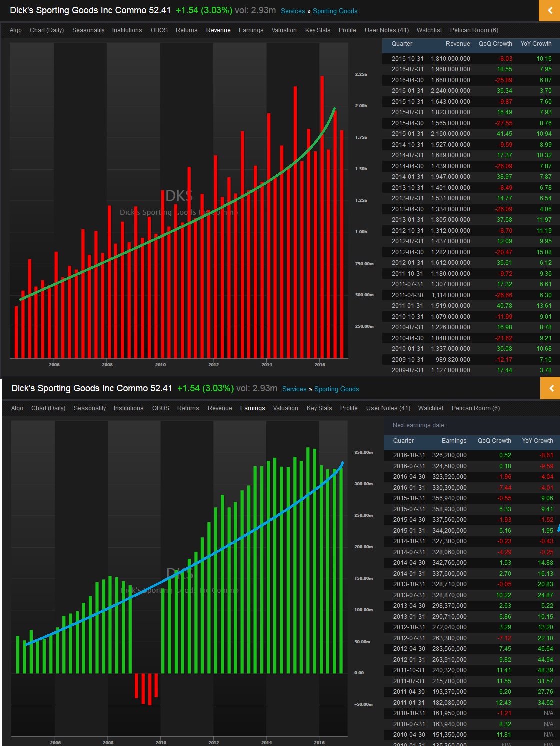The width and height of the screenshot is (560, 746).
Task: Click revenue value 989,820,000
Action: (453, 360)
